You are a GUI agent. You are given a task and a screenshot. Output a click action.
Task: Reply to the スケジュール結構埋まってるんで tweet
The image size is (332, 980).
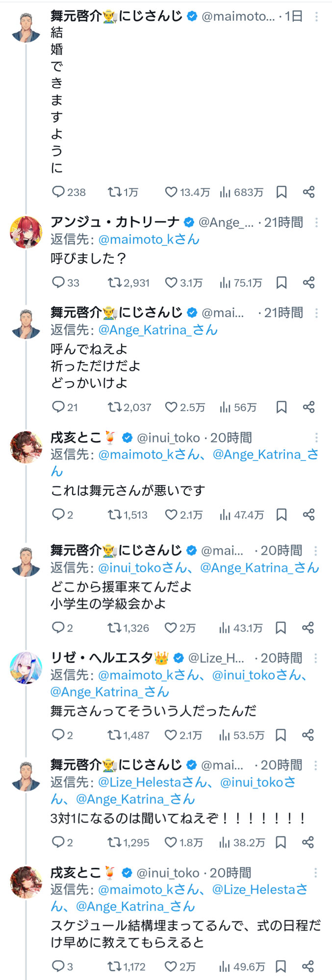(x=58, y=966)
